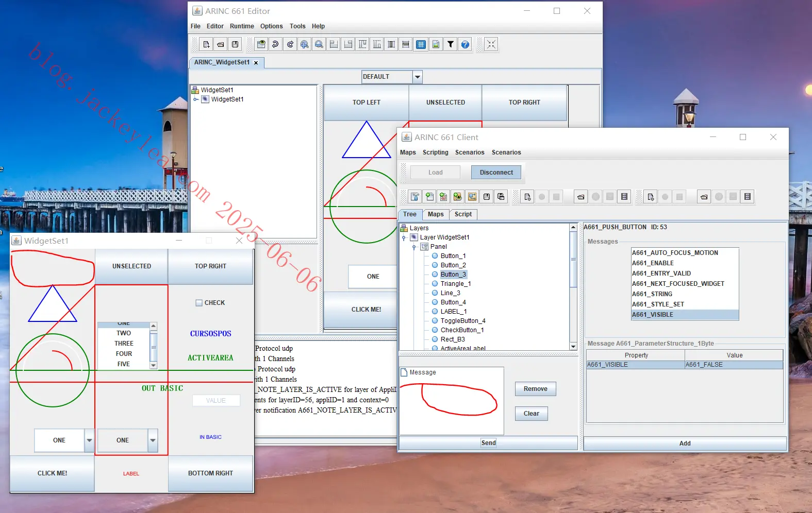Toggle the blue grid icon in Editor toolbar
The image size is (812, 513).
[421, 44]
